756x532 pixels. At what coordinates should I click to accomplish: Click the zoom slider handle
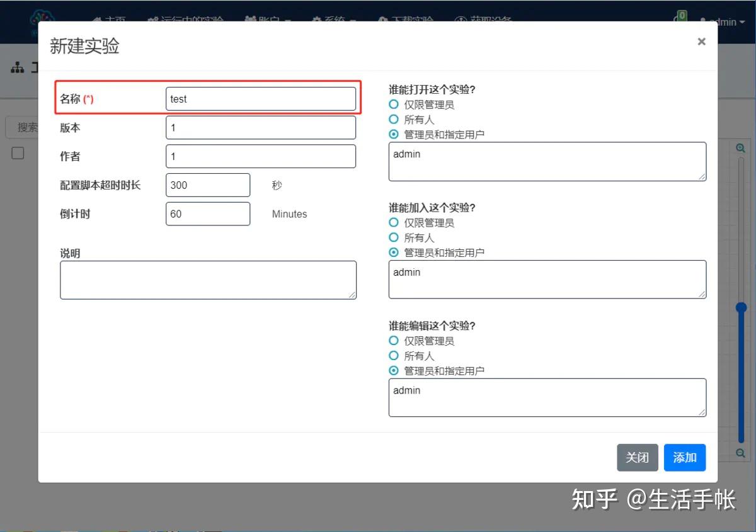pyautogui.click(x=741, y=307)
